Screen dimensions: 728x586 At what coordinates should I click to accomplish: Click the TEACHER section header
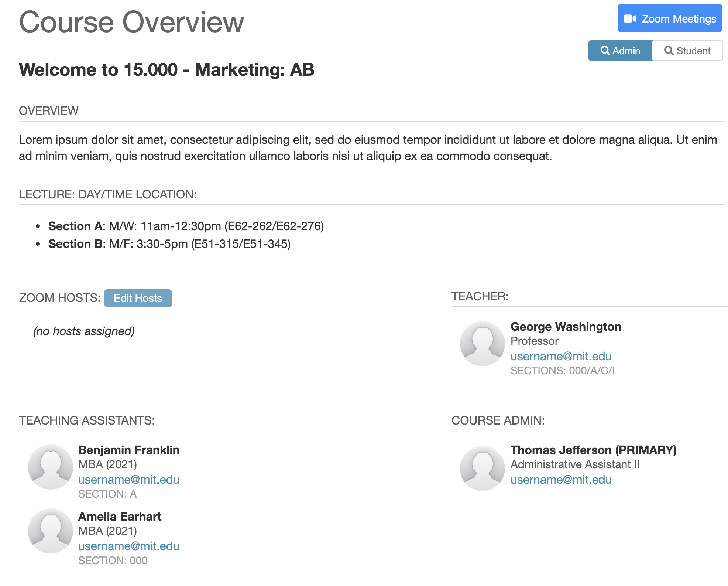[x=480, y=296]
